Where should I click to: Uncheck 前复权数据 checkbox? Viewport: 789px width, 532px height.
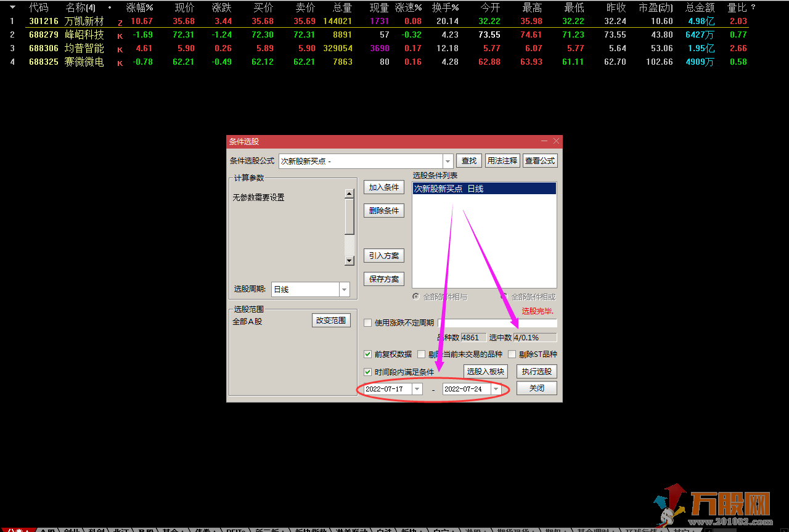(x=368, y=354)
